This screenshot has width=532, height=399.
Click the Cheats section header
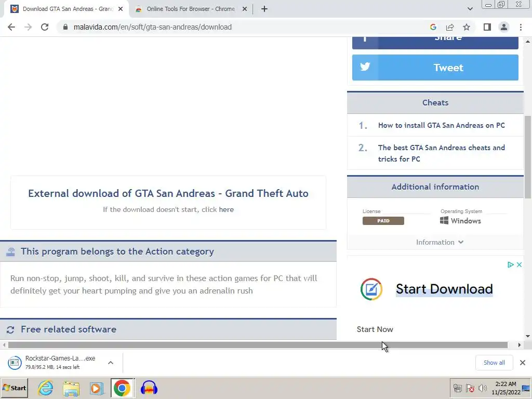coord(435,102)
